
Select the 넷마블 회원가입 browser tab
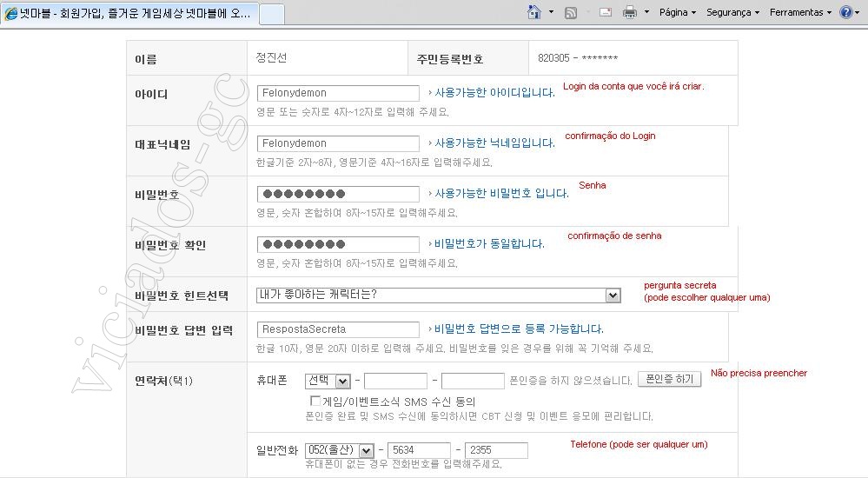pos(129,13)
